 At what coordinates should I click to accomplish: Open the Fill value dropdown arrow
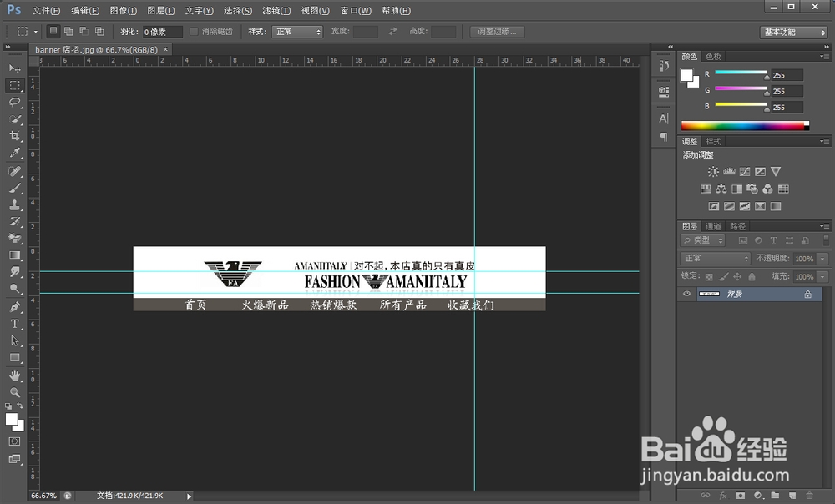pos(822,277)
